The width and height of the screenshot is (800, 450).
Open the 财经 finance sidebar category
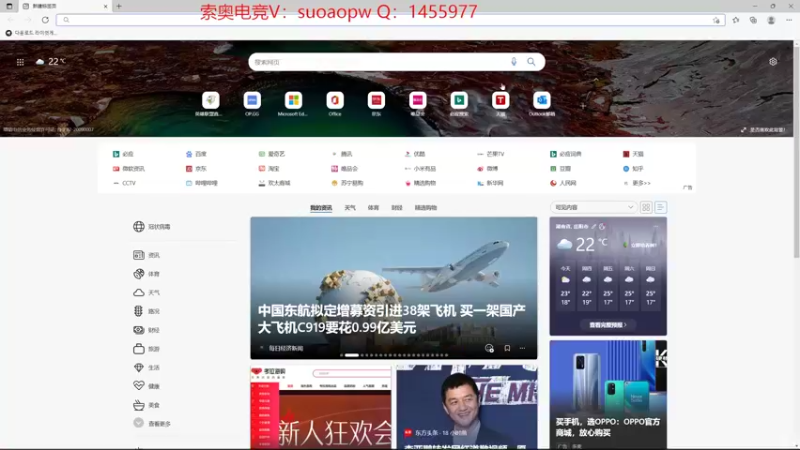coord(146,330)
